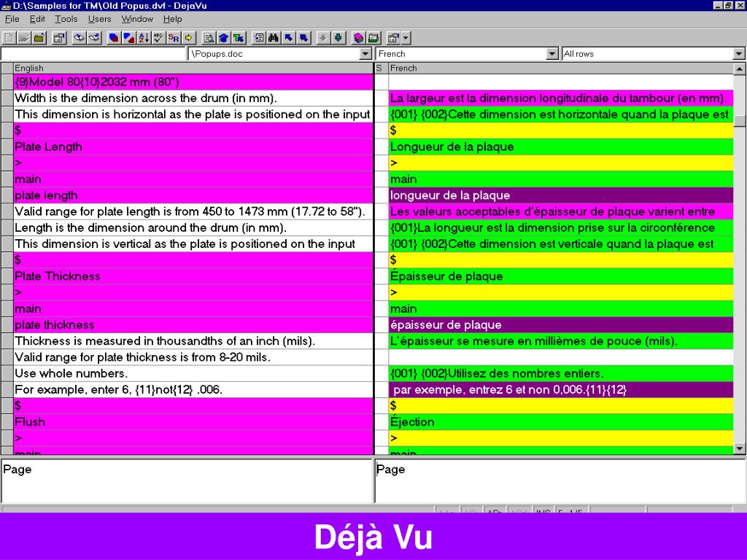Select French cell "La largeur est la dimension longitudinale"

[561, 98]
